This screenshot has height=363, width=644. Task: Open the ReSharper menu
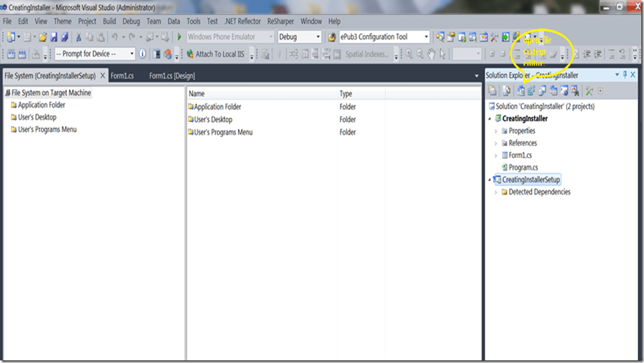pos(280,21)
